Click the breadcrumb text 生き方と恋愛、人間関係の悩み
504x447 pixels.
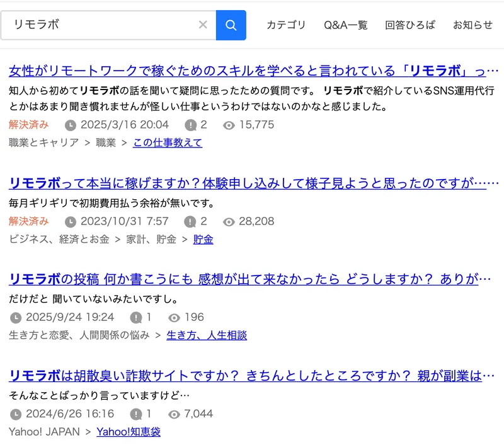pyautogui.click(x=79, y=335)
